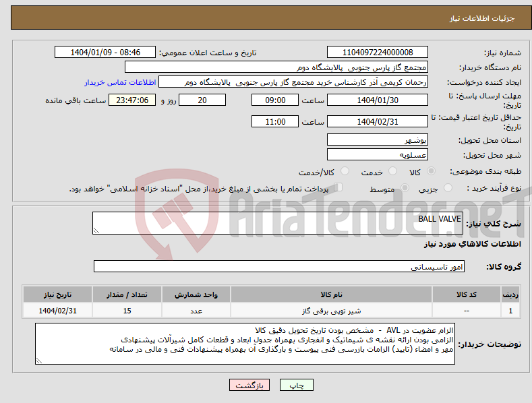Click resize handle of buyer notes textarea
The height and width of the screenshot is (403, 532).
point(38,361)
